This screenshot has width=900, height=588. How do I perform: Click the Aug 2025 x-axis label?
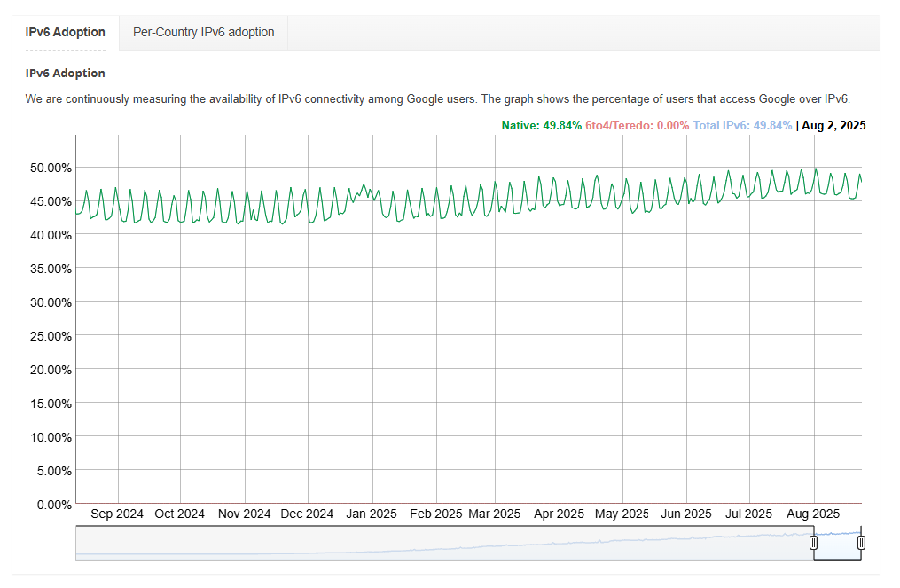pos(813,514)
